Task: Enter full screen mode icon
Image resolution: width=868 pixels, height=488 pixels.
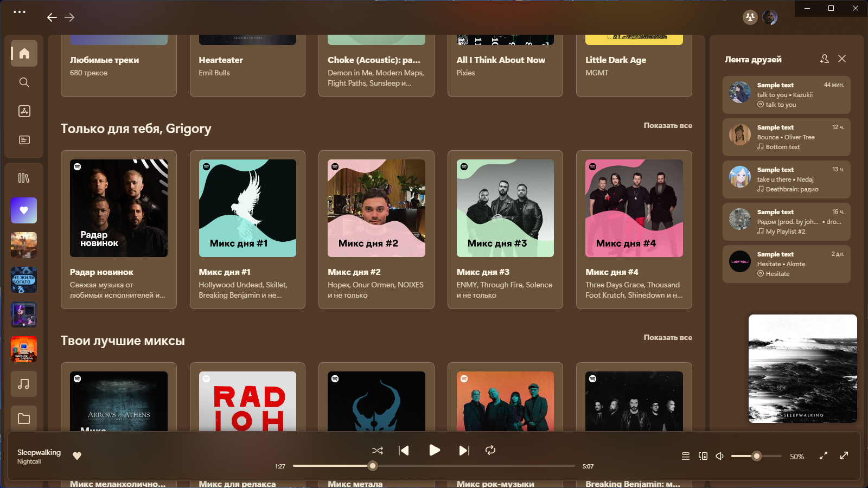Action: pyautogui.click(x=844, y=456)
